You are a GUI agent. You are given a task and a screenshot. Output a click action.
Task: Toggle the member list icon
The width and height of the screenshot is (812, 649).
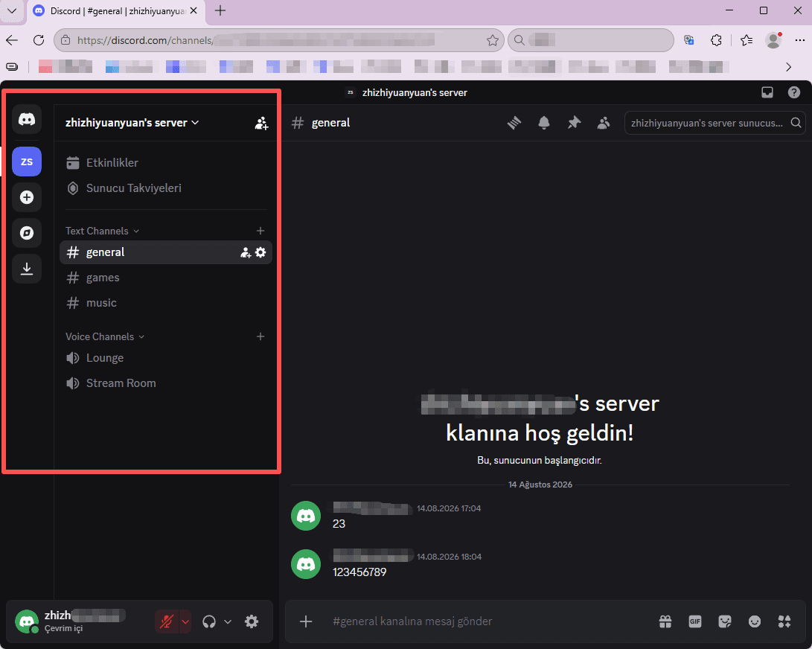604,123
